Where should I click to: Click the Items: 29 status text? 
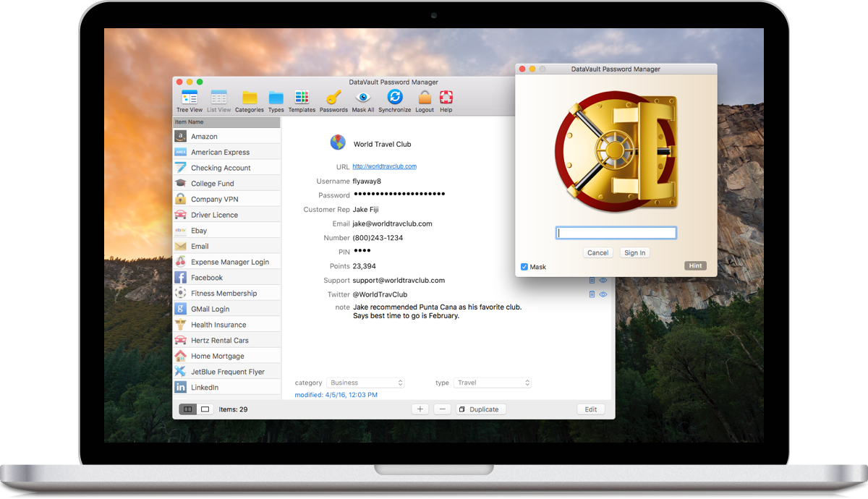[x=233, y=409]
